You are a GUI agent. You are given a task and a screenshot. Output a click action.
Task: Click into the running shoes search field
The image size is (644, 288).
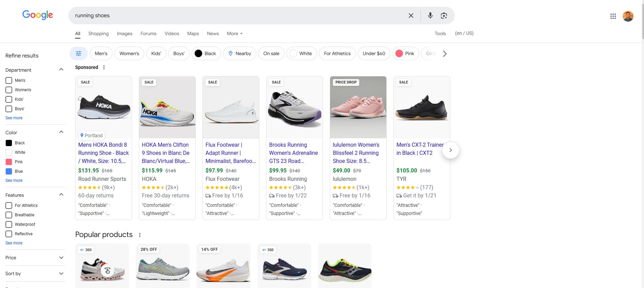237,16
